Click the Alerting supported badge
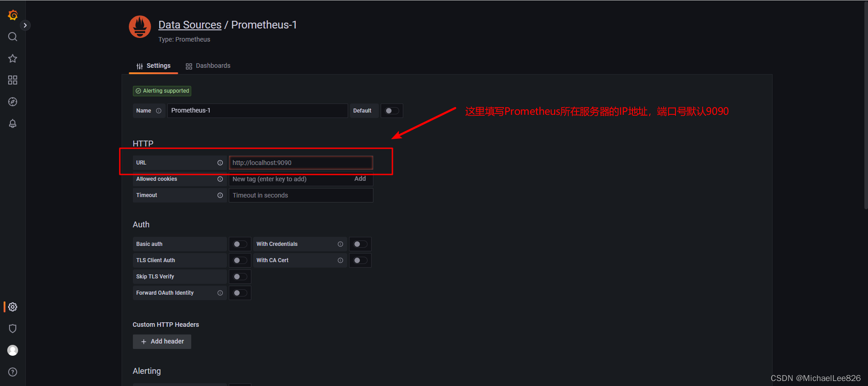 tap(162, 91)
